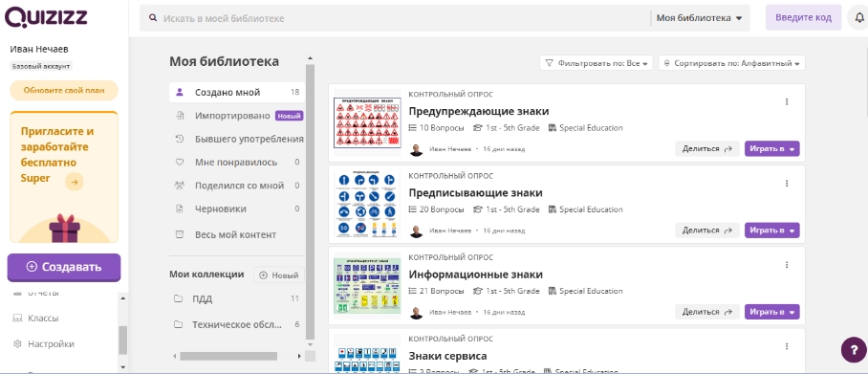
Task: Open the Предписывающие знаки quiz title
Action: point(475,192)
